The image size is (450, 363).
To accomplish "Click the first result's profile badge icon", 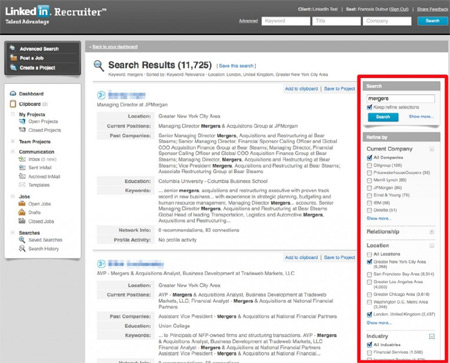I will tap(101, 95).
